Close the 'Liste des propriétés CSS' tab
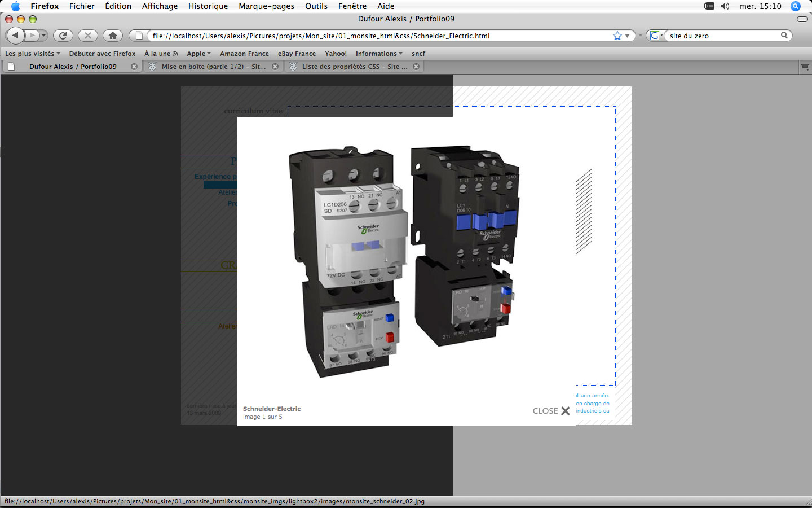Screen dimensions: 812x508 click(x=416, y=67)
